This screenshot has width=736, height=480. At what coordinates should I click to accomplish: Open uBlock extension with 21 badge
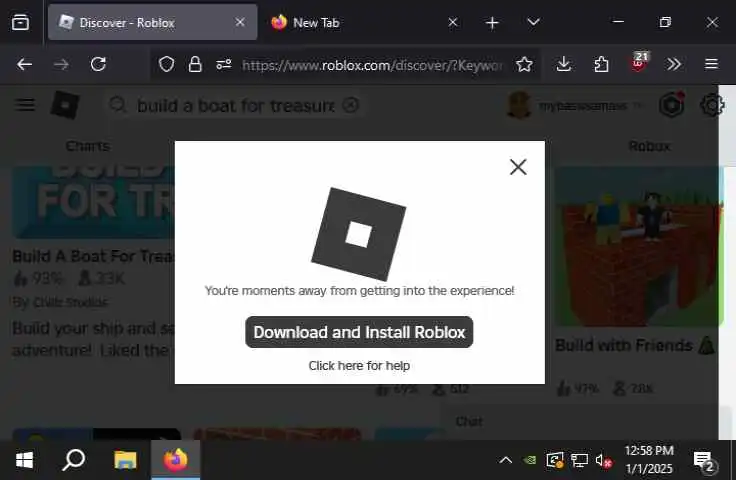pyautogui.click(x=639, y=62)
